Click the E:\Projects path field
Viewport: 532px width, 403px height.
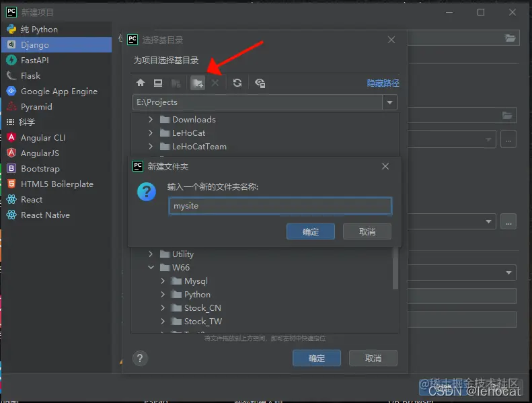[258, 102]
